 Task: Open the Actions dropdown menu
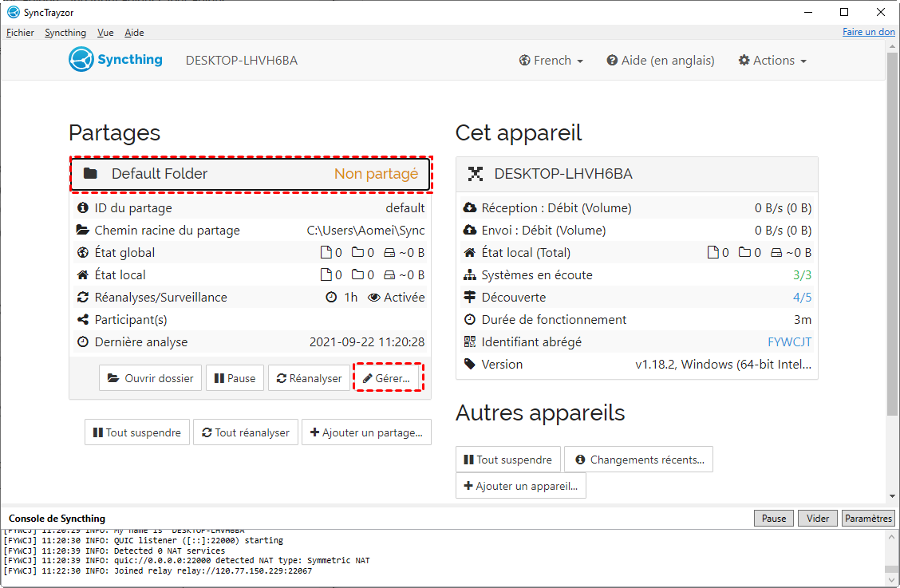(x=772, y=61)
